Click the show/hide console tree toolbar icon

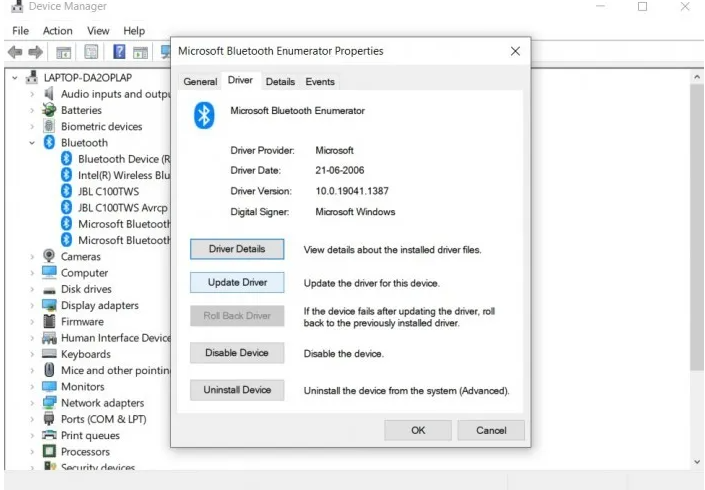pyautogui.click(x=63, y=53)
